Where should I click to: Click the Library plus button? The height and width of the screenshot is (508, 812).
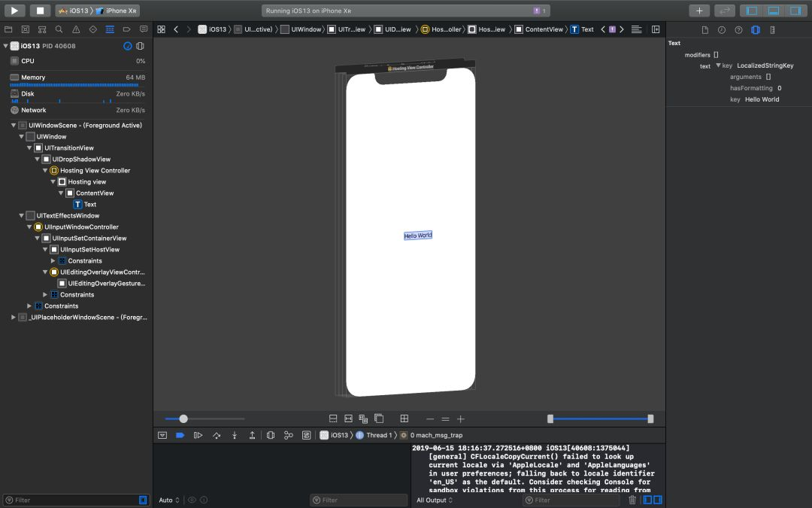point(699,11)
